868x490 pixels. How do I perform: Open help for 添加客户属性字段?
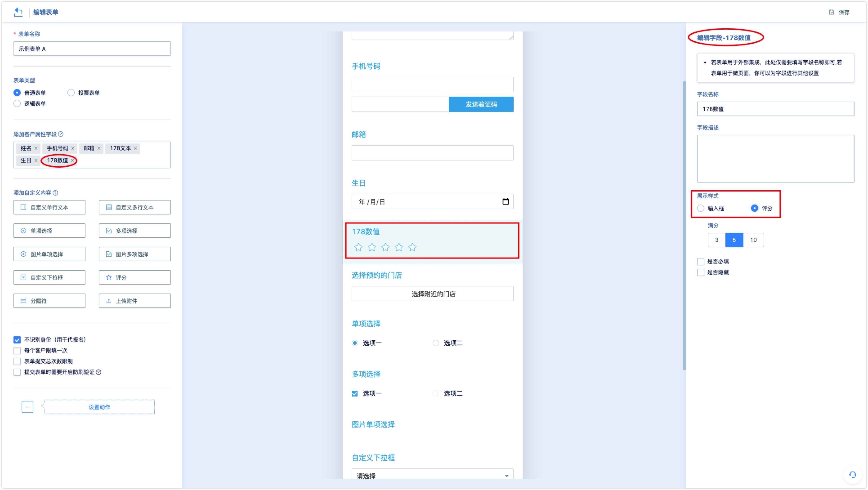tap(61, 134)
